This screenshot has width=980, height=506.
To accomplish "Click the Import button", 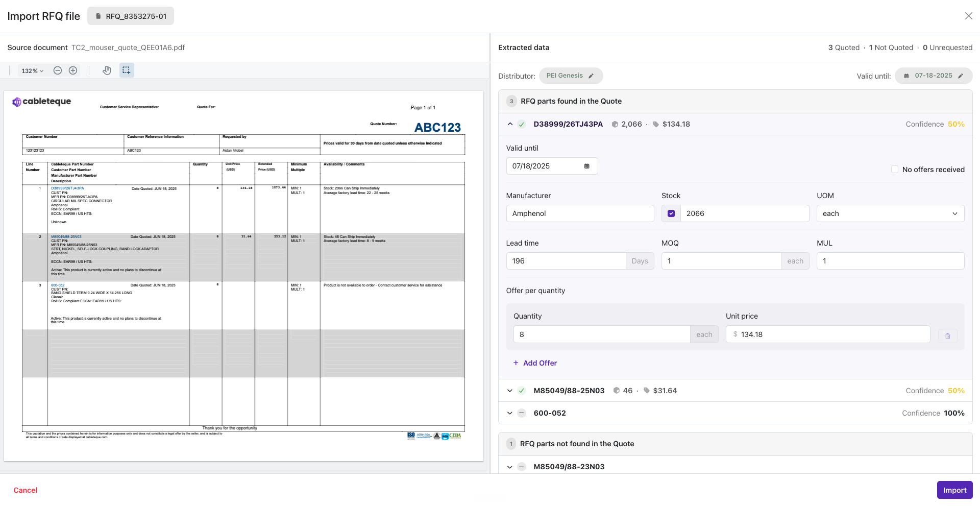I will point(954,490).
